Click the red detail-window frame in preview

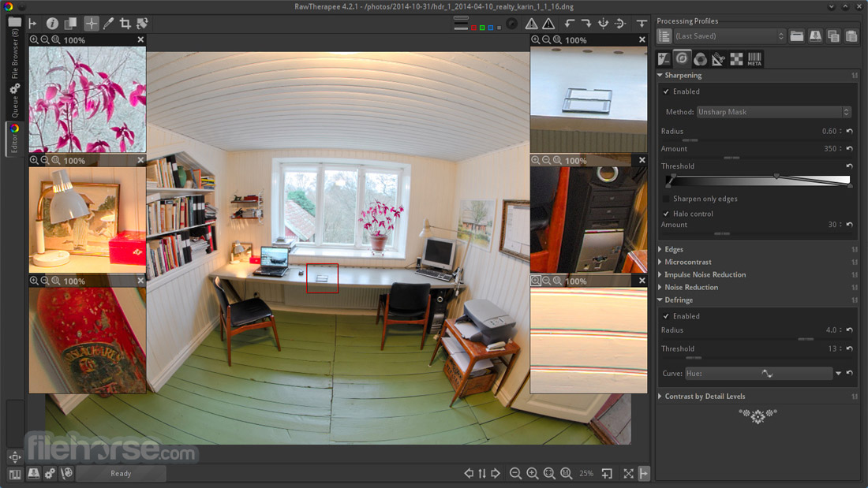click(323, 278)
